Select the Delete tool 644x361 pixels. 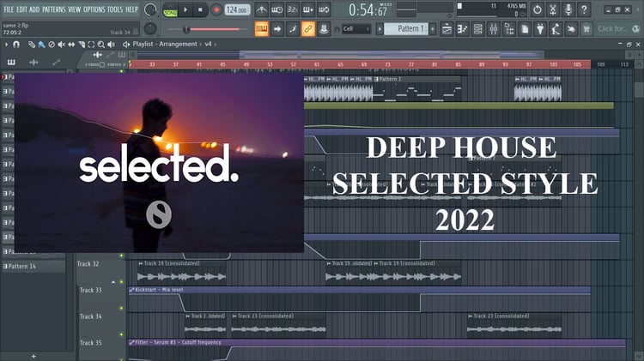(x=52, y=45)
